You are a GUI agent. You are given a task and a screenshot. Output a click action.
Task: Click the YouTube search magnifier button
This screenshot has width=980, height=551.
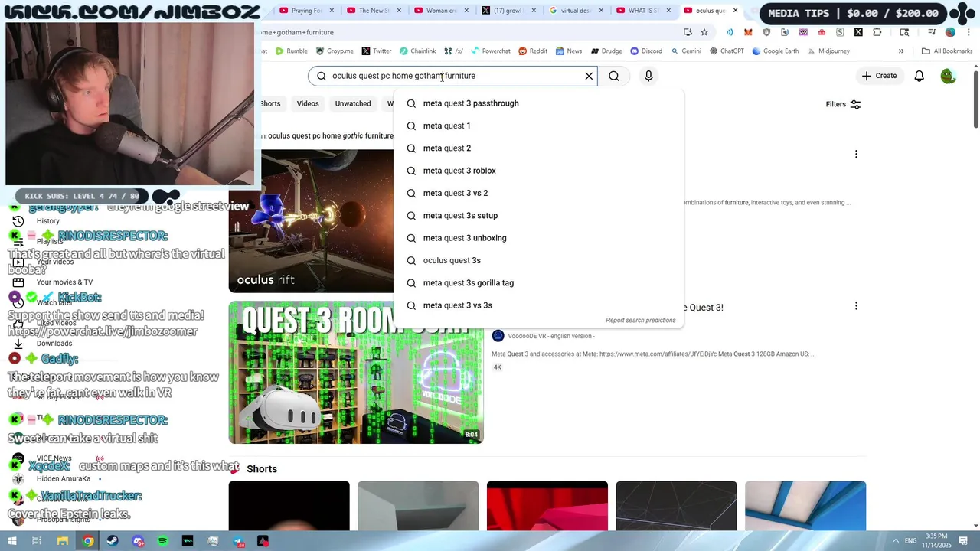click(x=614, y=76)
